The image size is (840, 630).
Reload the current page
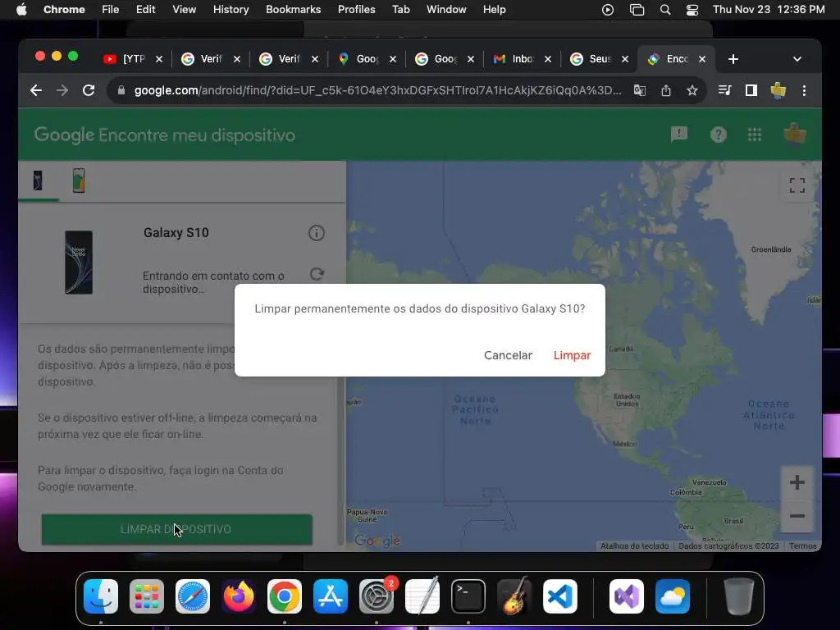89,90
